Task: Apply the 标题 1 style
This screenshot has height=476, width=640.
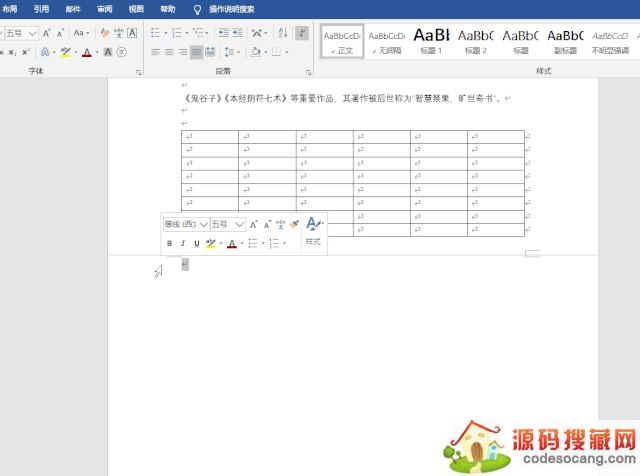Action: 431,41
